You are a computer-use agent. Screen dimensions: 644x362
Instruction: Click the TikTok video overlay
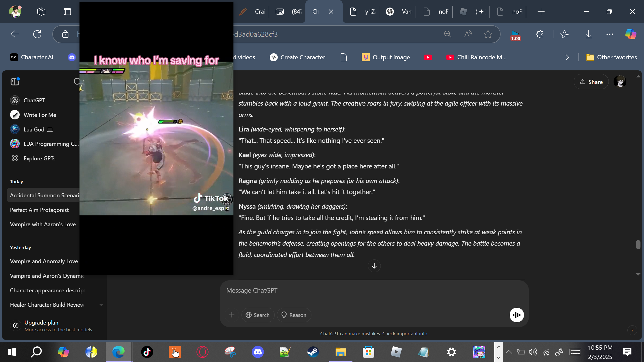[156, 138]
